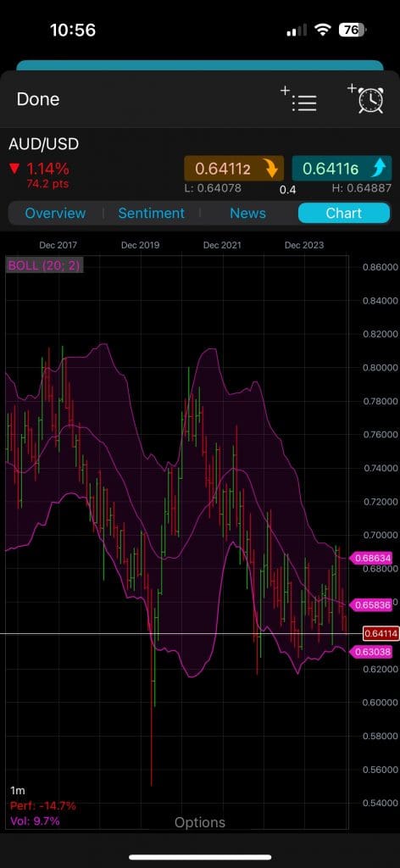Tap the battery indicator in status bar
This screenshot has height=868, width=400.
(x=353, y=30)
